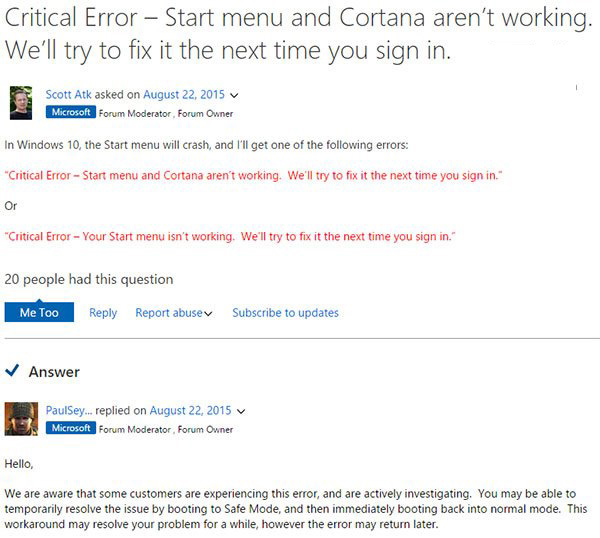Click the red 'Your Start menu isn't working' error text
The width and height of the screenshot is (600, 538).
coord(230,236)
